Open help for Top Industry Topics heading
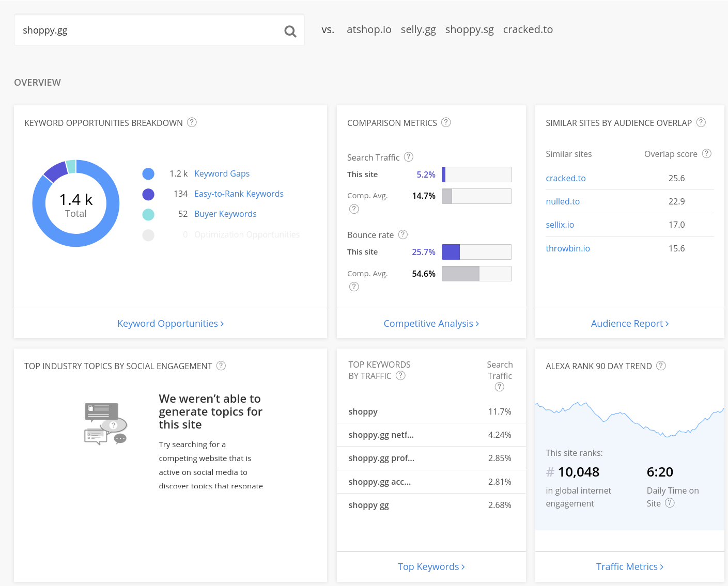The height and width of the screenshot is (586, 728). tap(221, 366)
